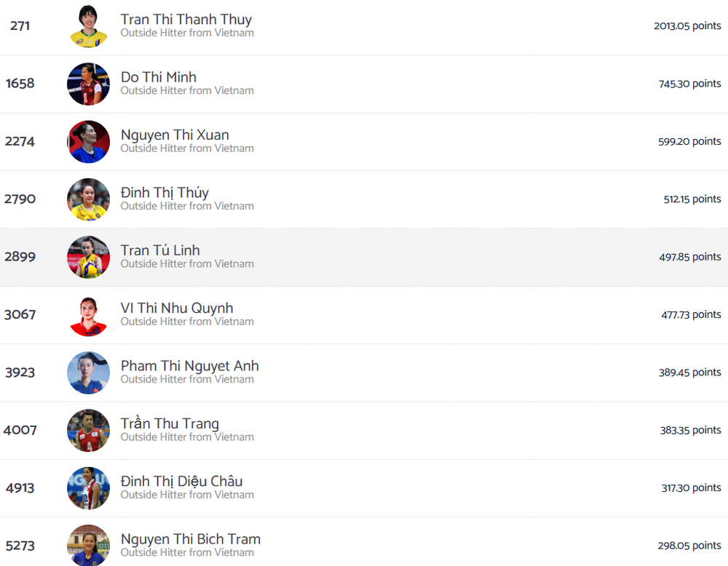Viewport: 728px width, 566px height.
Task: Click Tran Tú Linh's avatar thumbnail
Action: pos(88,257)
